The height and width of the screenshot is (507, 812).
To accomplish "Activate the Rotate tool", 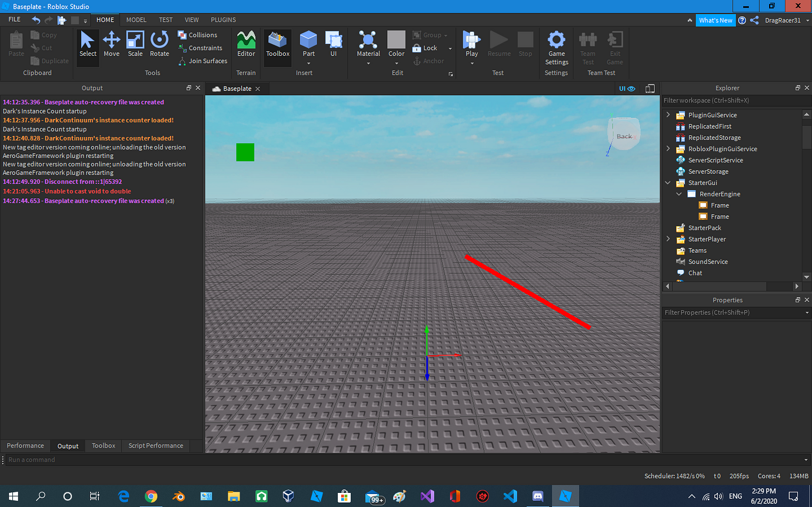I will 159,45.
